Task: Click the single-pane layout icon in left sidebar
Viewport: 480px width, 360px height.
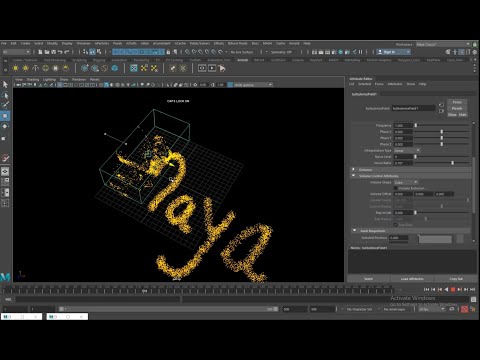Action: point(5,171)
